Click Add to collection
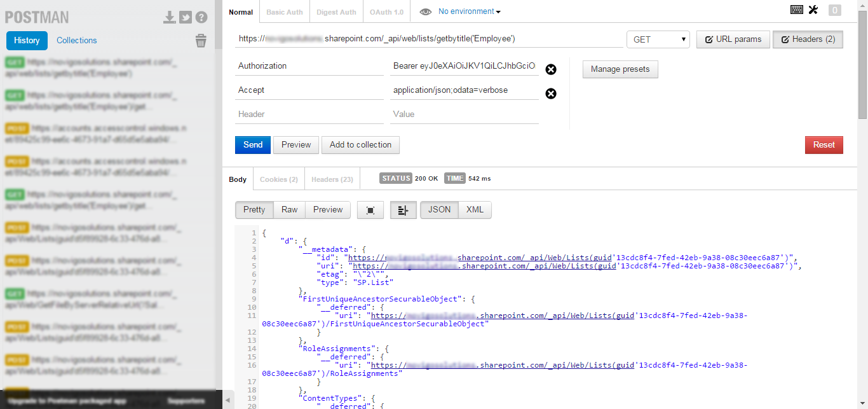 click(x=360, y=144)
